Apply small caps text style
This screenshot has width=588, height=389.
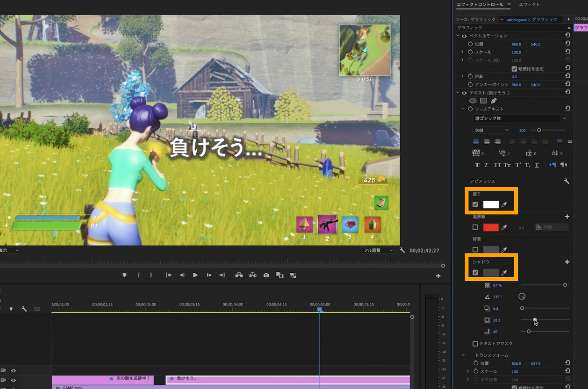[x=507, y=165]
